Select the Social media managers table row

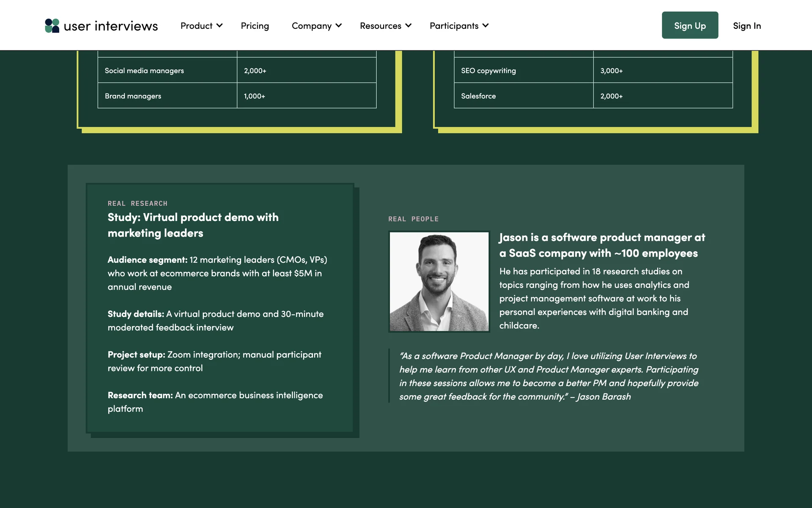[144, 71]
